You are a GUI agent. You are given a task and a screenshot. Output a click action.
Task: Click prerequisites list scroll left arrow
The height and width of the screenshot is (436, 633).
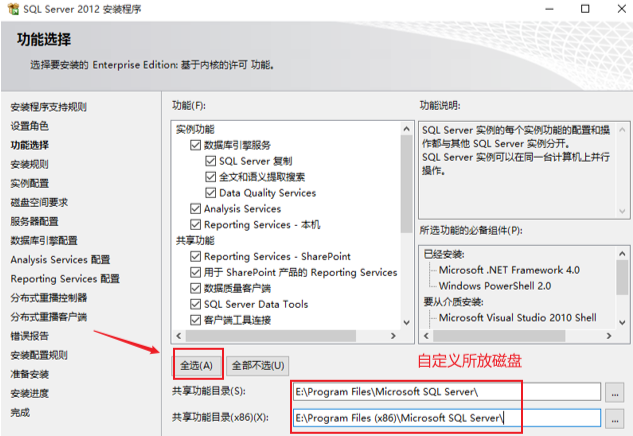(426, 336)
